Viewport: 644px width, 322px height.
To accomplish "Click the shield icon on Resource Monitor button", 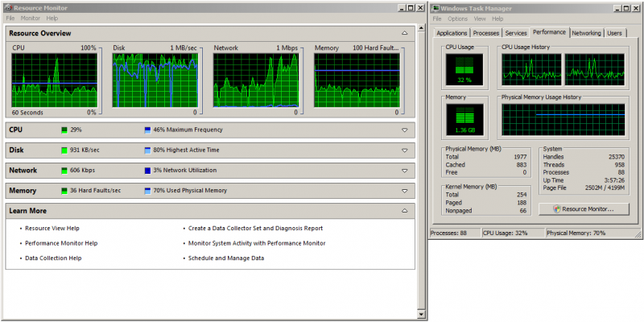I will 557,209.
